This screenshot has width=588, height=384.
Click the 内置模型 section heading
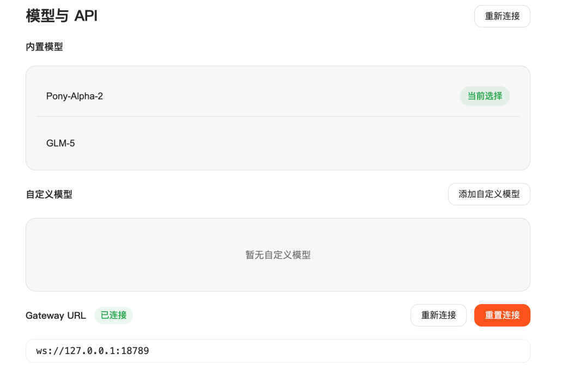point(44,47)
